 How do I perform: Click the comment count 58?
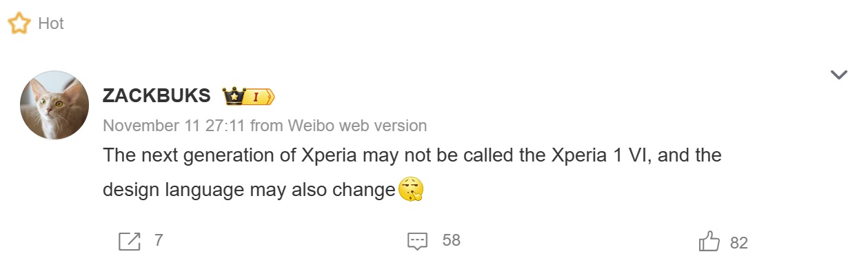452,240
